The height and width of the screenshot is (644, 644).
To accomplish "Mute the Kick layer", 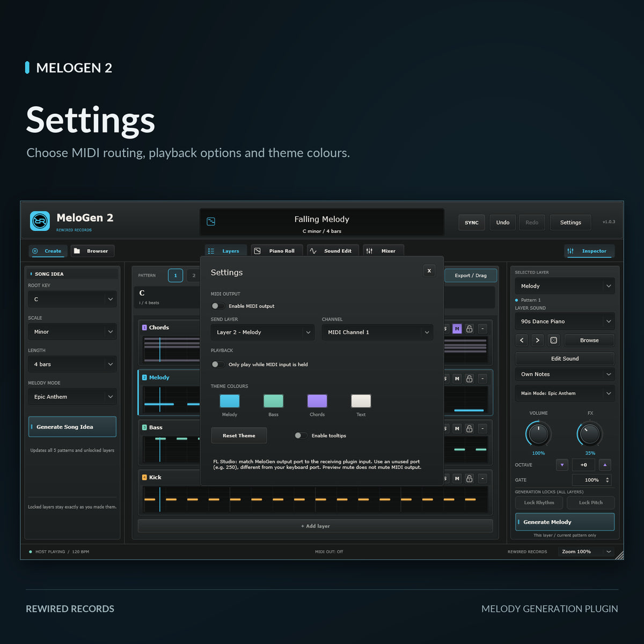I will point(457,478).
